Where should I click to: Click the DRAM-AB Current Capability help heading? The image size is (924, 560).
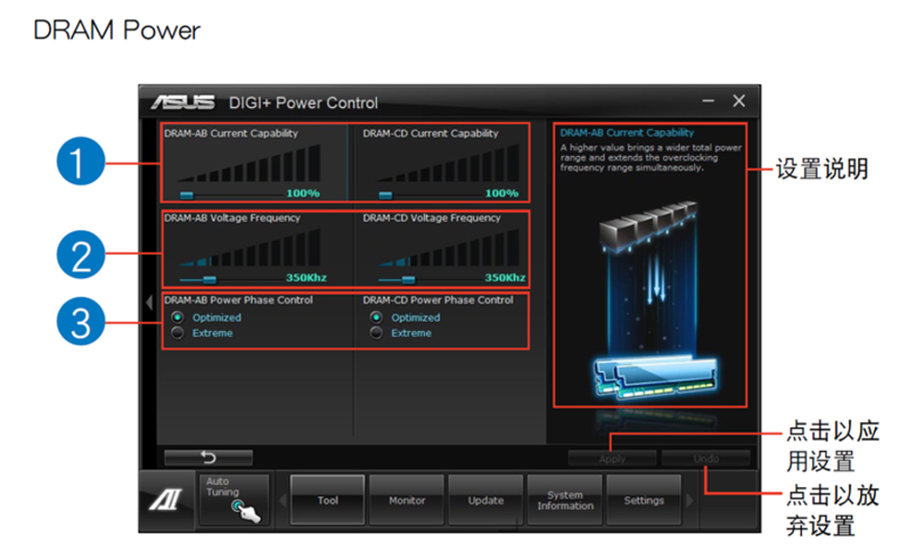pos(627,133)
